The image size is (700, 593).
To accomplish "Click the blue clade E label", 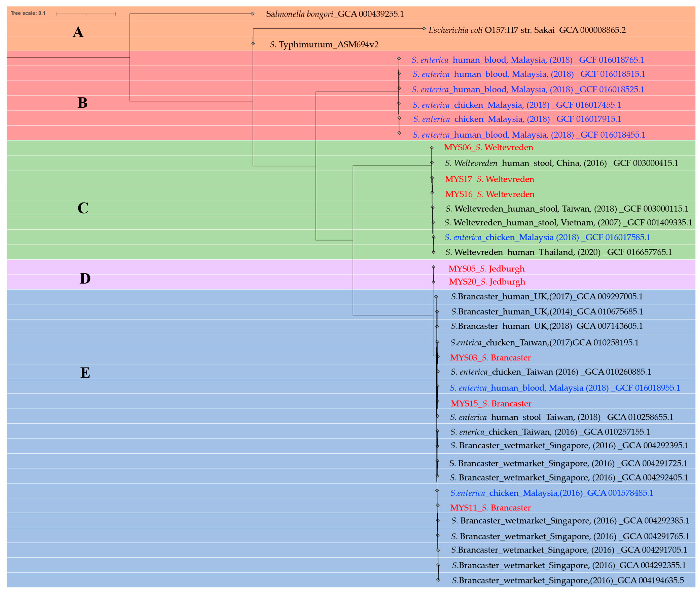I will pyautogui.click(x=85, y=373).
